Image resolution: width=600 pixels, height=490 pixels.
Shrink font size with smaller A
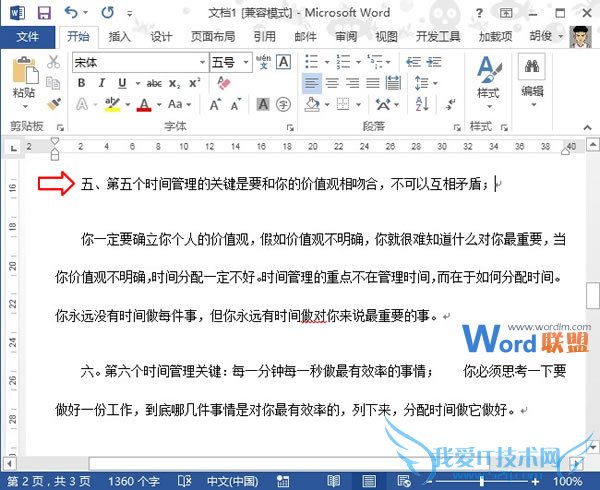point(236,104)
